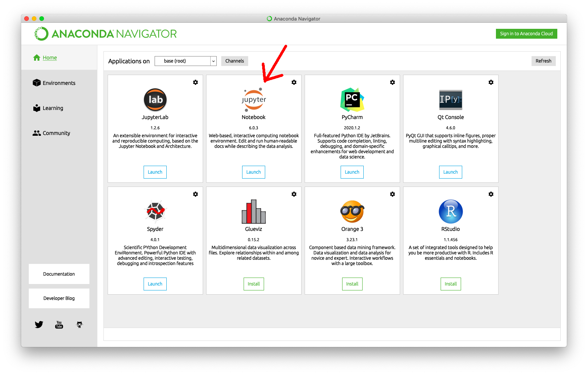The width and height of the screenshot is (588, 375).
Task: Open Anaconda's GitHub page icon
Action: [x=80, y=325]
